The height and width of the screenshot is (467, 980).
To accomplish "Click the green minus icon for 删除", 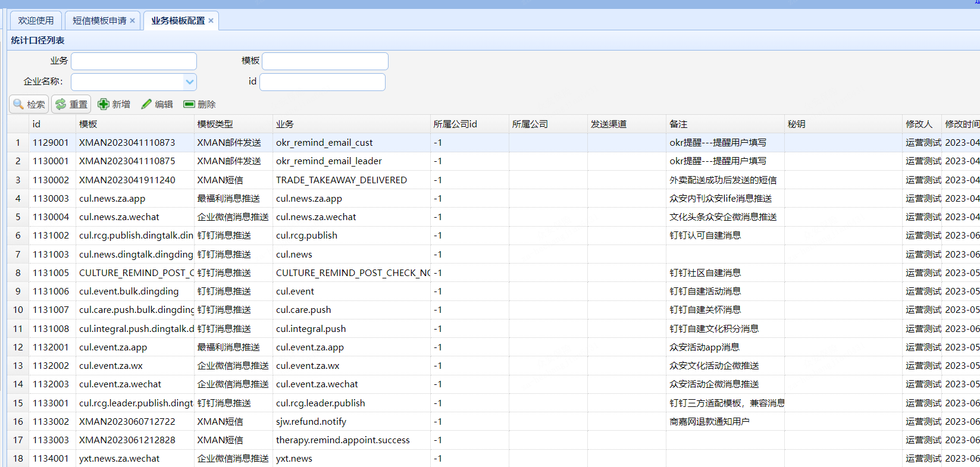I will (x=189, y=104).
